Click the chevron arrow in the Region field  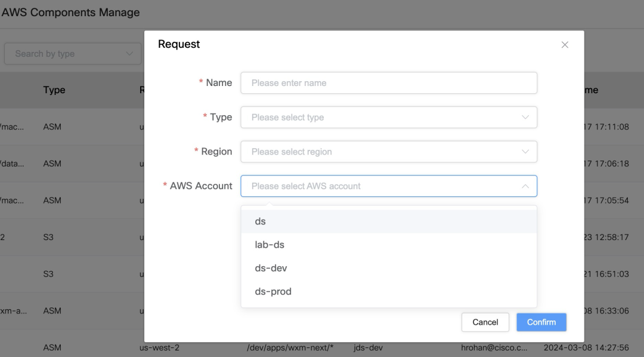pyautogui.click(x=525, y=152)
